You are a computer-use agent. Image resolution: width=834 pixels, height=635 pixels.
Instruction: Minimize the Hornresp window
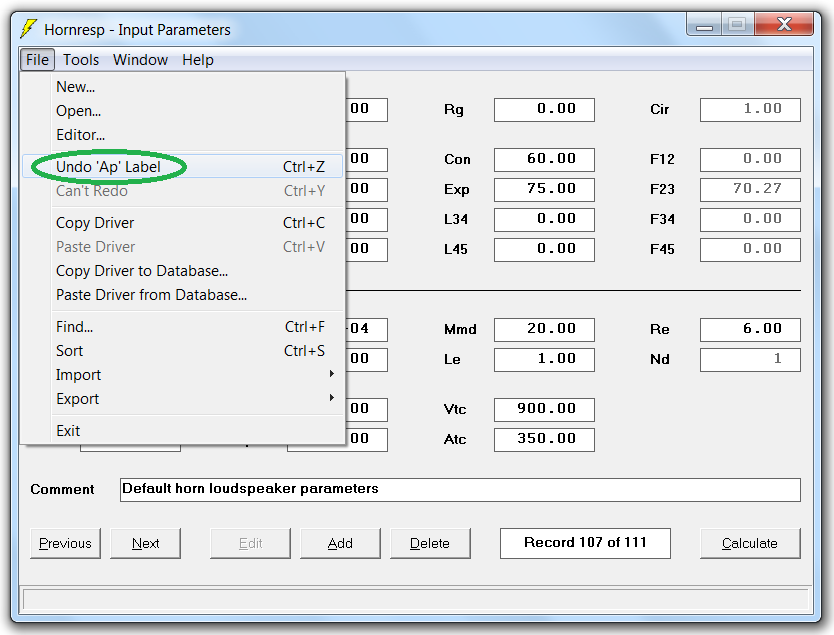(x=704, y=24)
